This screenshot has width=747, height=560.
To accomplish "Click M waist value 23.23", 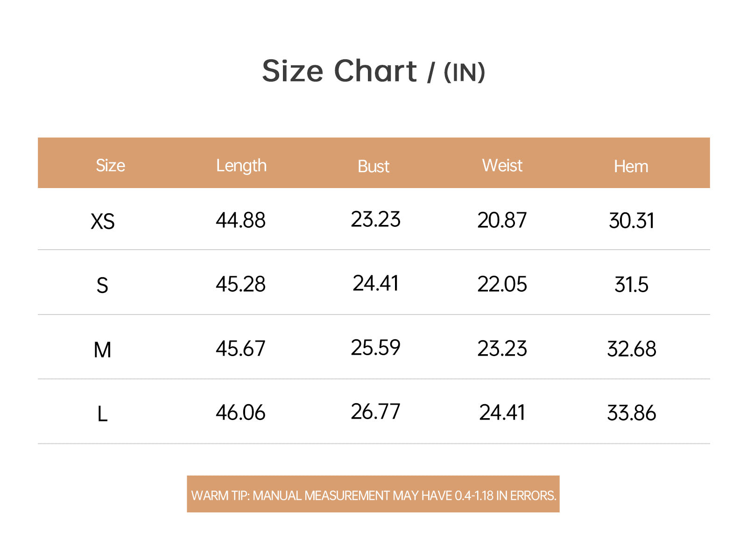I will click(x=502, y=349).
